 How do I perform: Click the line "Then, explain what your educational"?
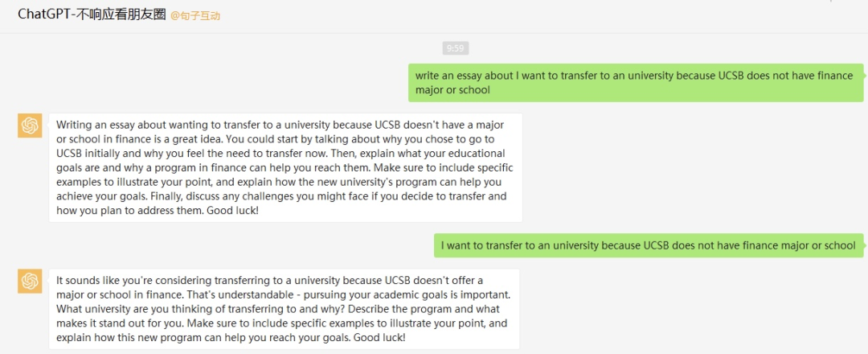coord(417,153)
